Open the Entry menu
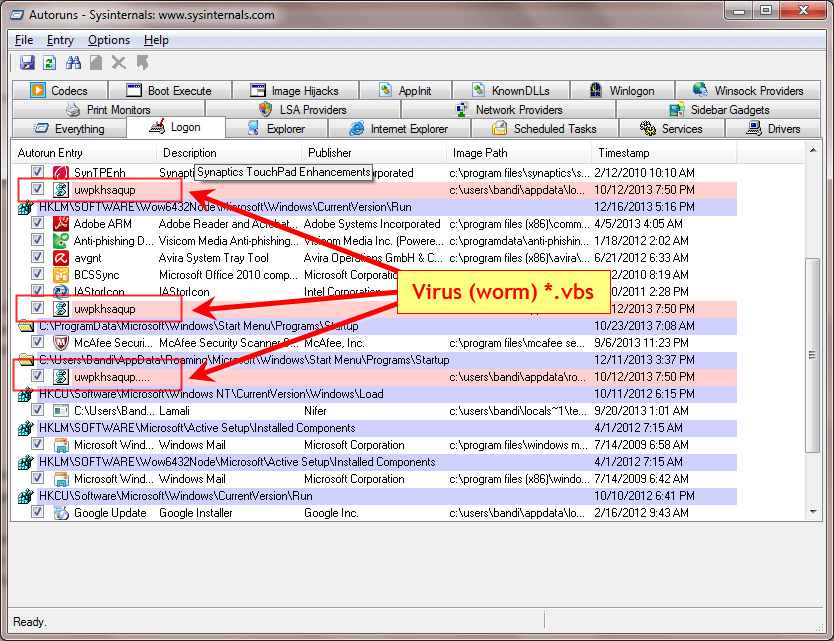The height and width of the screenshot is (641, 834). pyautogui.click(x=60, y=40)
